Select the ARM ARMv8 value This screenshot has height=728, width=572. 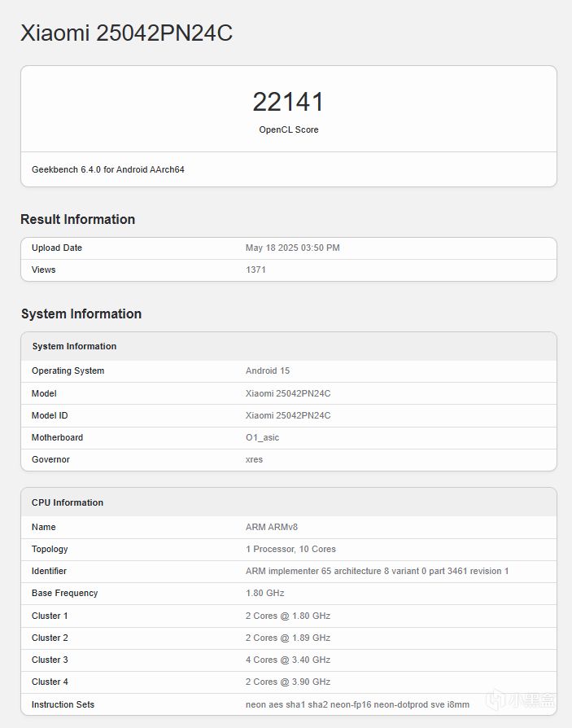(x=272, y=528)
